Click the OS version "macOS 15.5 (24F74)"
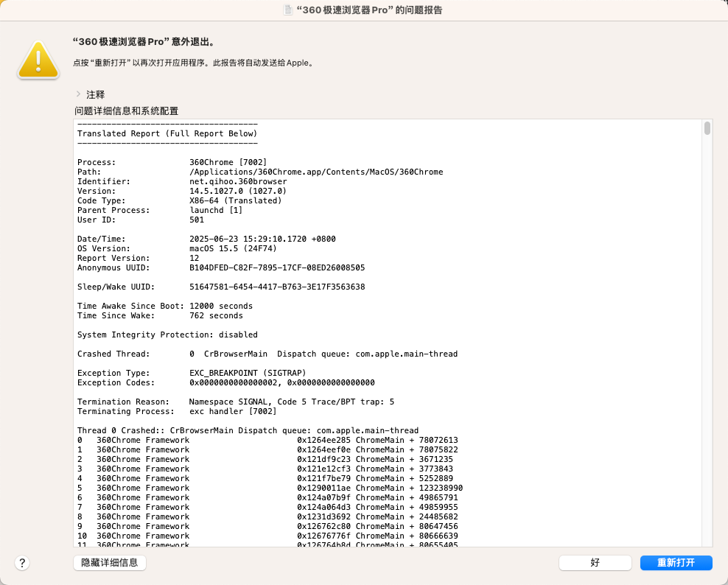 tap(233, 248)
